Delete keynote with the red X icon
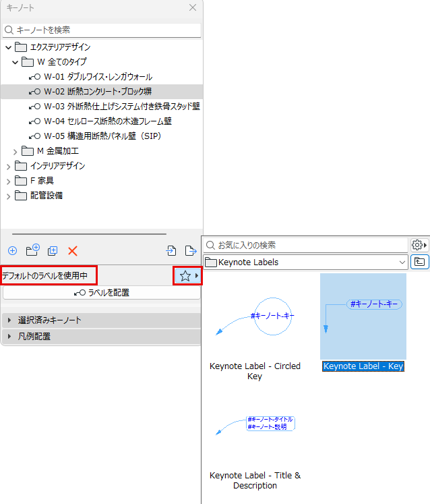The width and height of the screenshot is (430, 504). (x=73, y=251)
